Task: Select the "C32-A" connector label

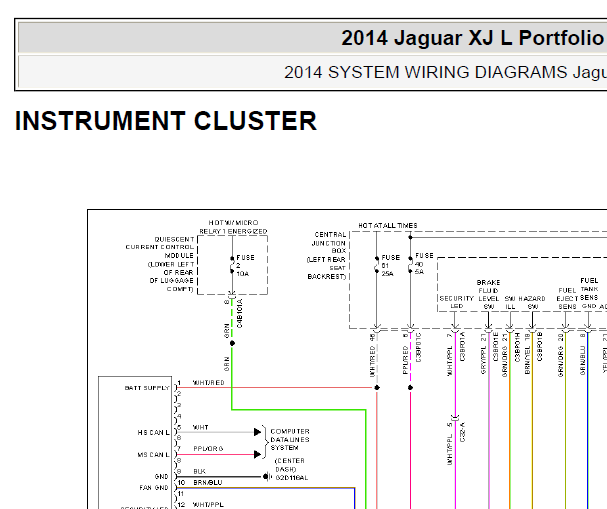Action: 463,432
